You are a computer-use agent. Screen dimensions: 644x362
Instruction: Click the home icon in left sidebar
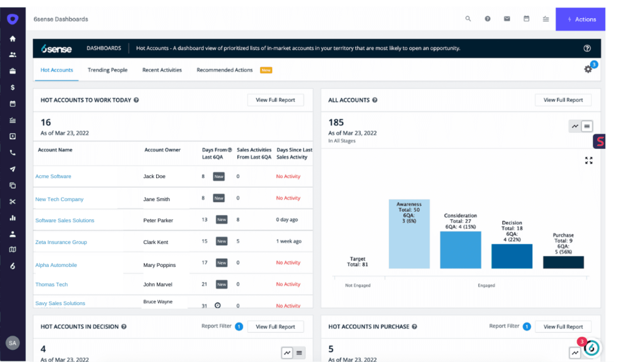tap(13, 39)
